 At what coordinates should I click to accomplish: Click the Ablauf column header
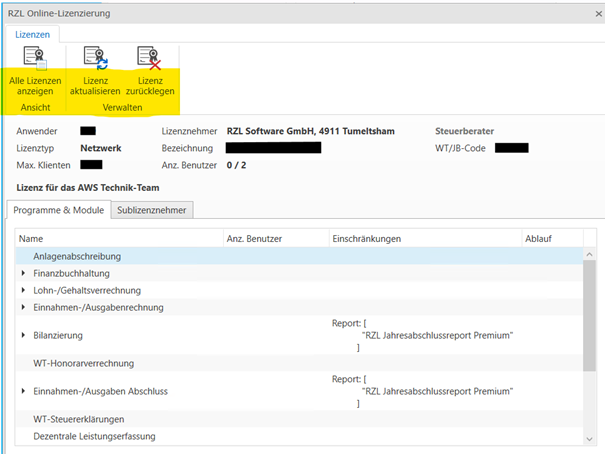(x=550, y=239)
